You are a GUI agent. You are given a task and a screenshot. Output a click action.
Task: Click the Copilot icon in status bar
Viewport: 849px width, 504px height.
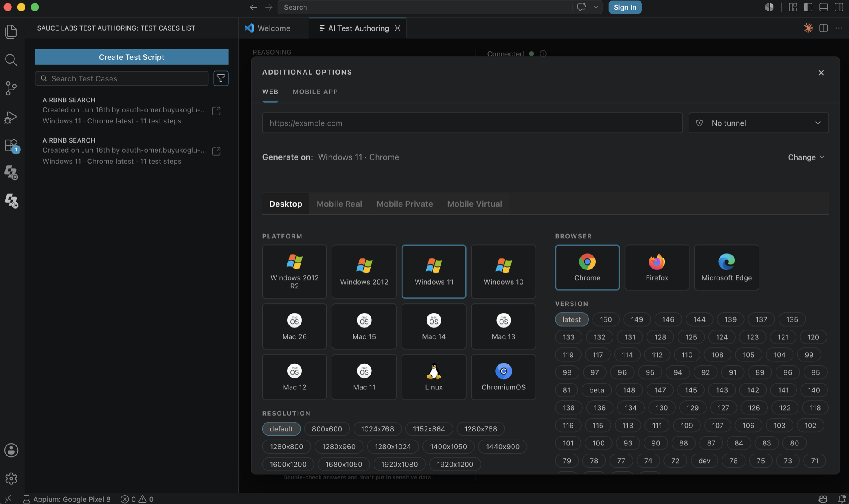point(823,499)
